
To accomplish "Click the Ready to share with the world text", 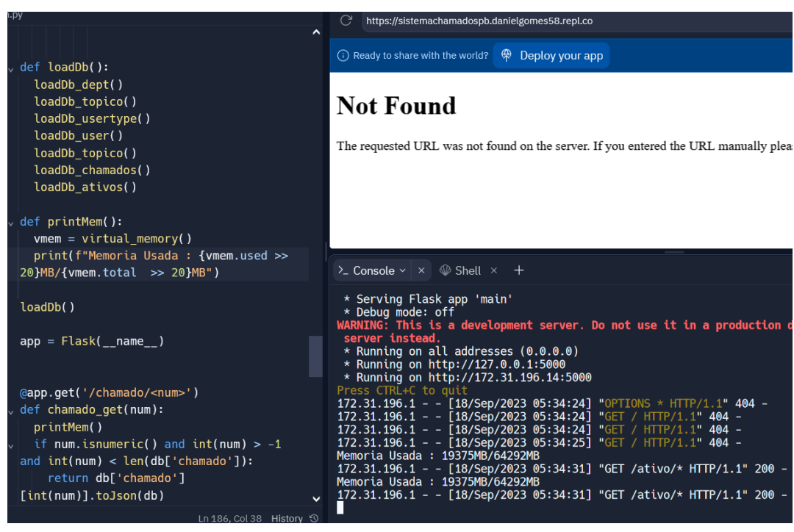I will click(421, 56).
